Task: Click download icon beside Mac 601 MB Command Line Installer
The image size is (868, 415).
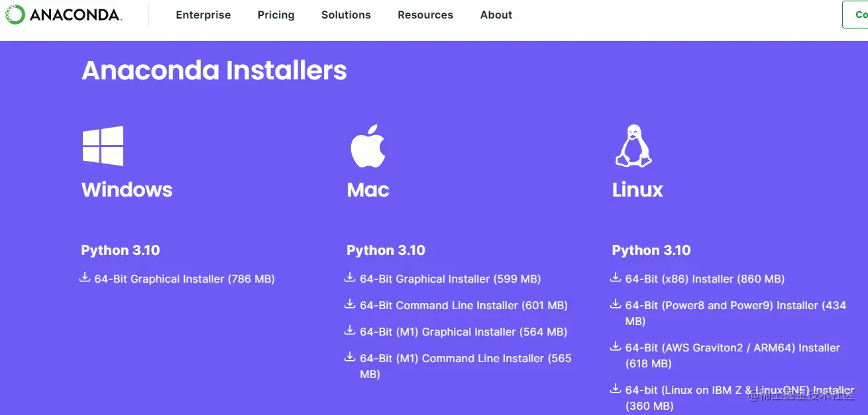Action: pyautogui.click(x=350, y=304)
